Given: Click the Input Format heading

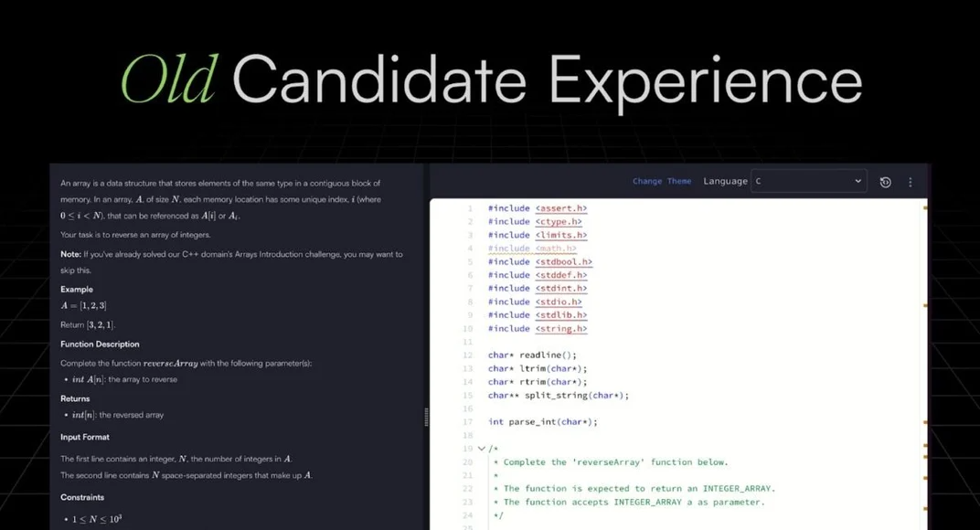Looking at the screenshot, I should (85, 438).
